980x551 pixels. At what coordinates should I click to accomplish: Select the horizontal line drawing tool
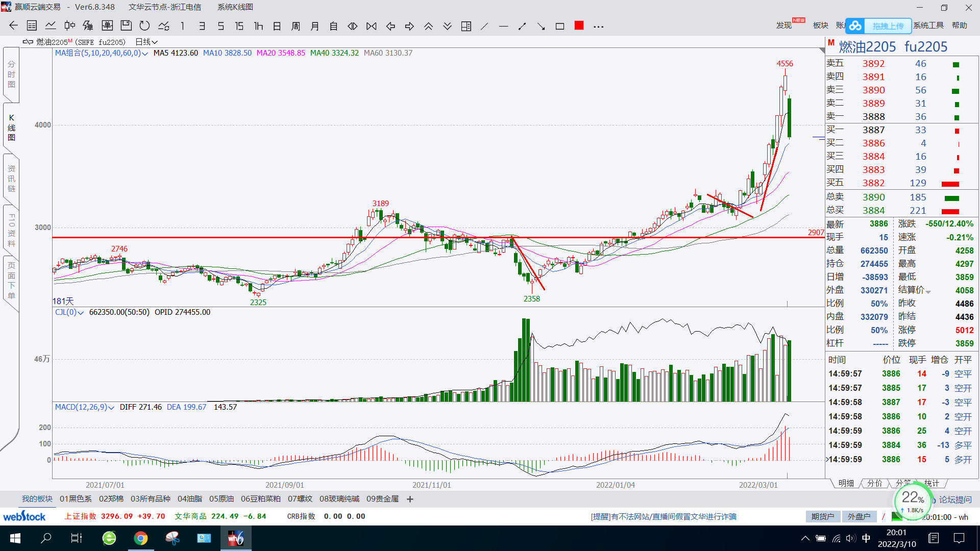(x=503, y=26)
